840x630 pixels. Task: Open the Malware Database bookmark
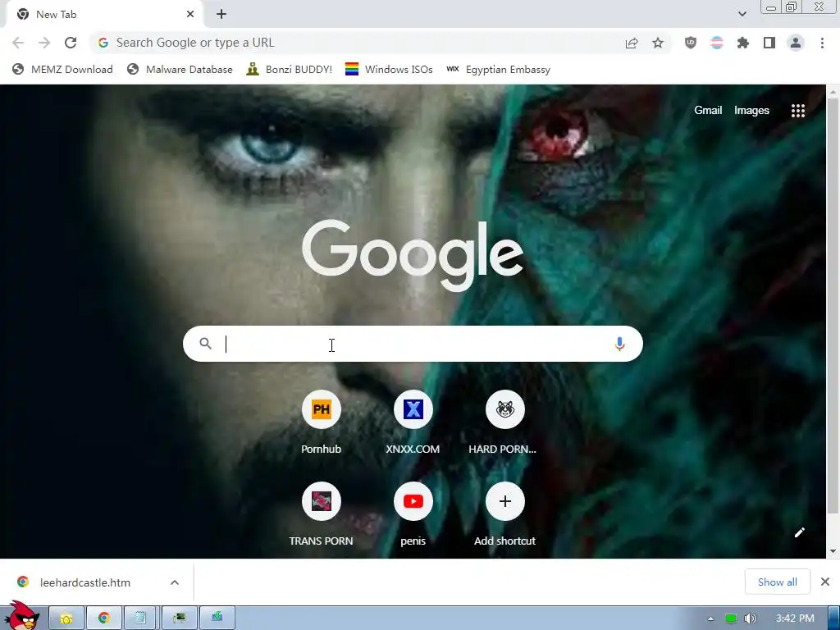click(180, 70)
